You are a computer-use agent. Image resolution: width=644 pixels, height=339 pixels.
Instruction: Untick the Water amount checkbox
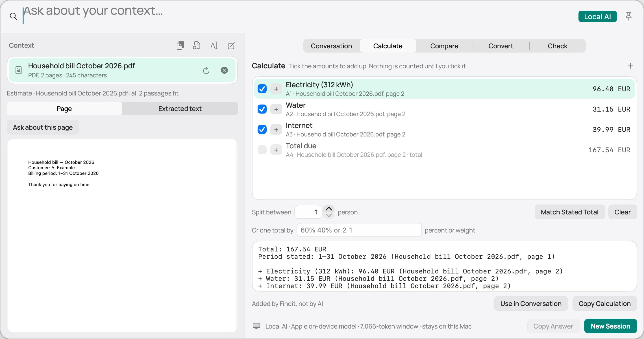(262, 109)
